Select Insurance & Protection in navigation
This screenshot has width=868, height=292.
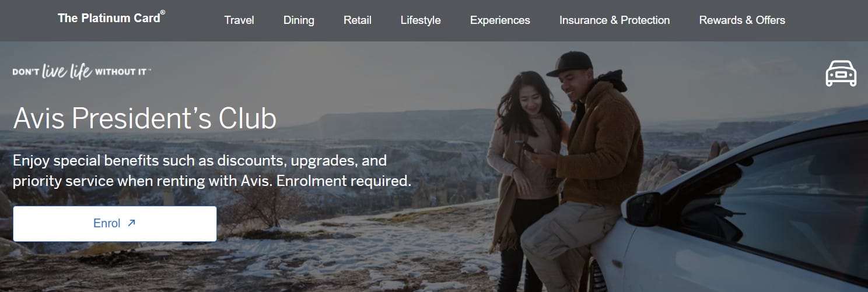(x=614, y=20)
